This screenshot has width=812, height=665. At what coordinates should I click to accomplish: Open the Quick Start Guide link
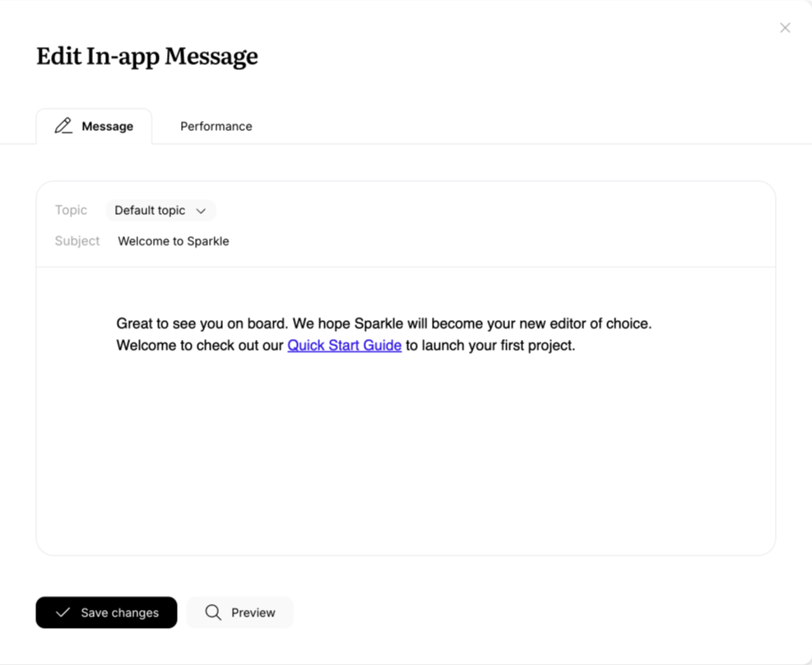344,345
